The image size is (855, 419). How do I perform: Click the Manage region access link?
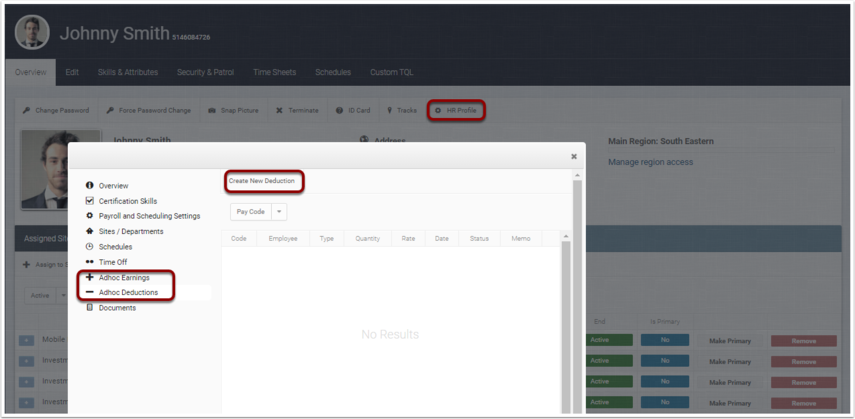coord(651,162)
